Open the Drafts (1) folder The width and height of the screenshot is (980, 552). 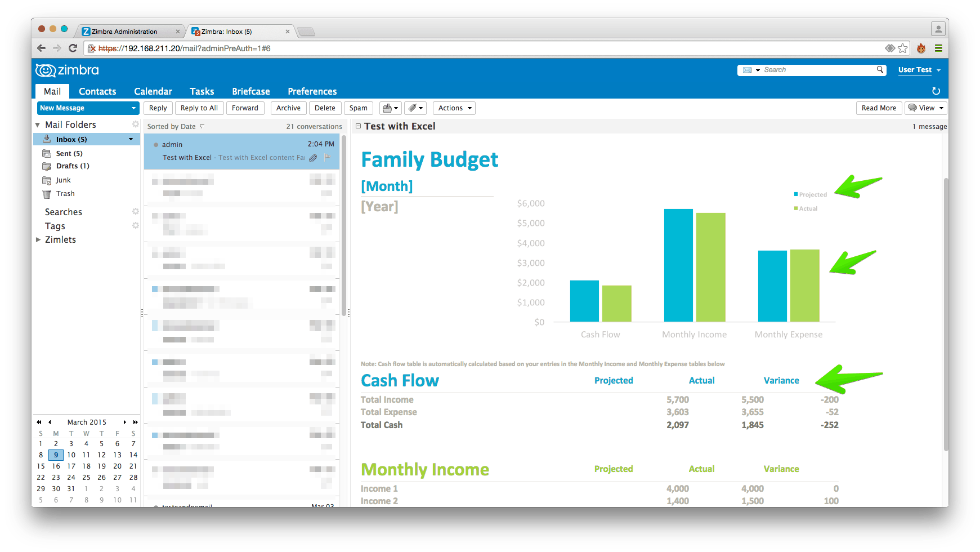(72, 166)
